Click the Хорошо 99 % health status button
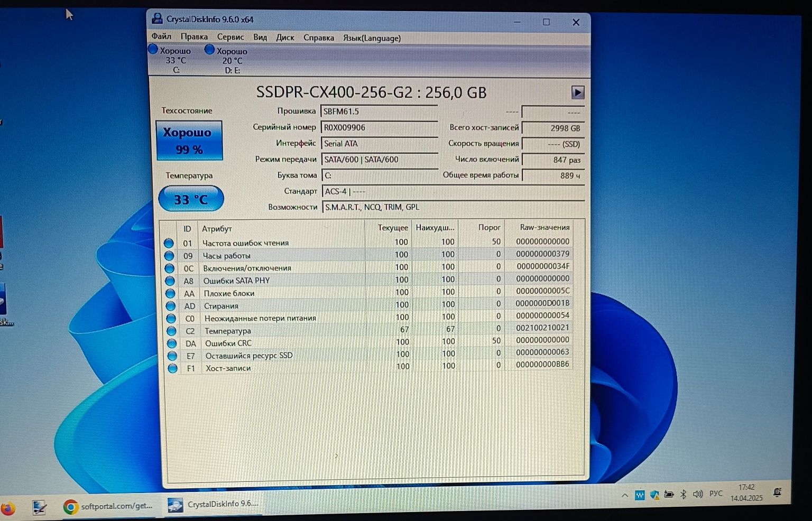 pyautogui.click(x=189, y=141)
